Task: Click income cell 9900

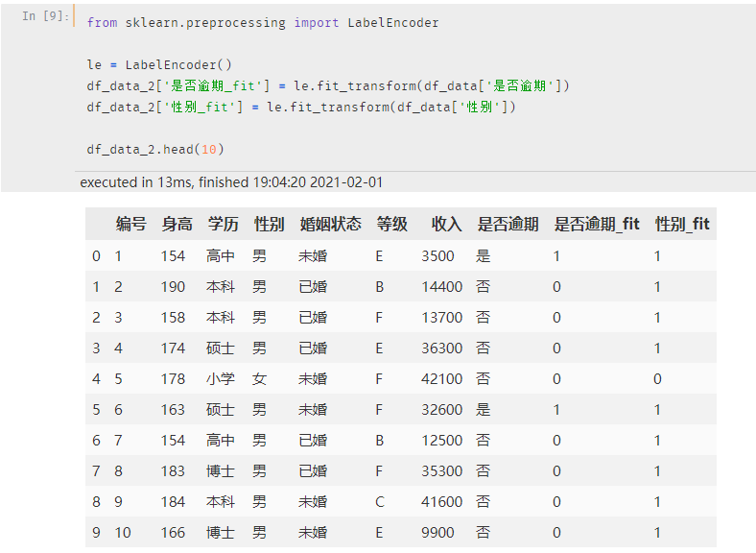Action: [437, 532]
